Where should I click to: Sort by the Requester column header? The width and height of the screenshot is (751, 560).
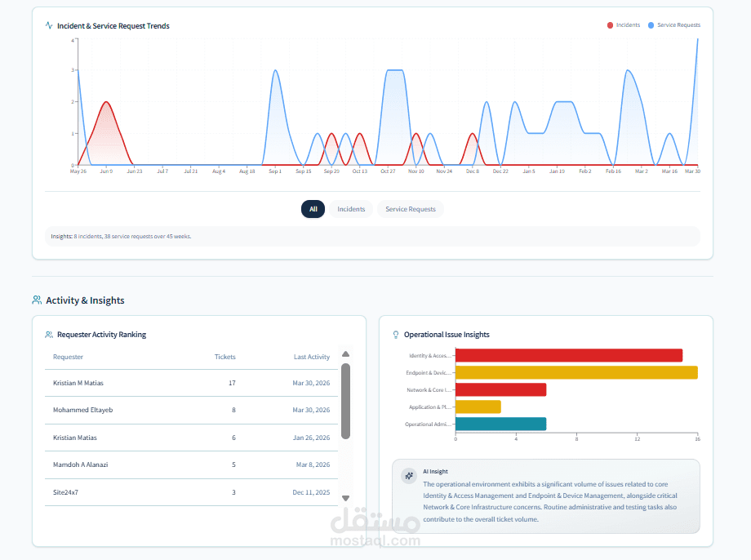(68, 357)
